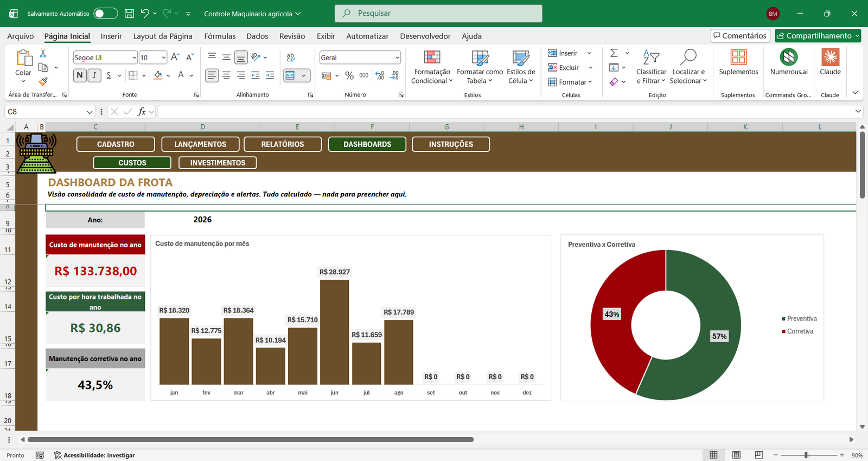
Task: Click the year cell showing 2026
Action: pyautogui.click(x=202, y=220)
